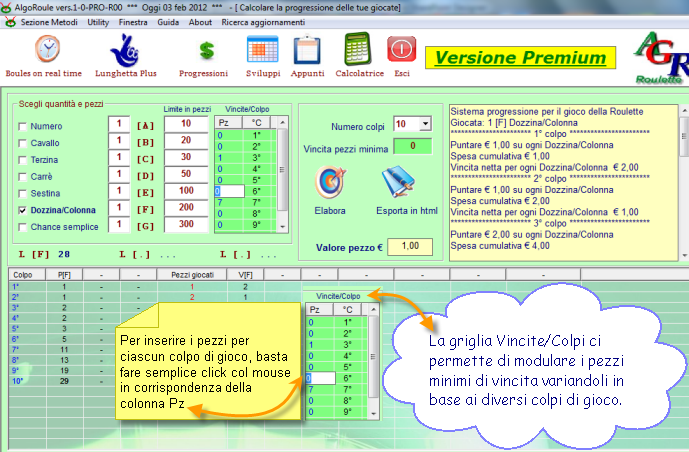Click Dozzina/Colonna limit field showing 200
The width and height of the screenshot is (689, 452).
186,207
